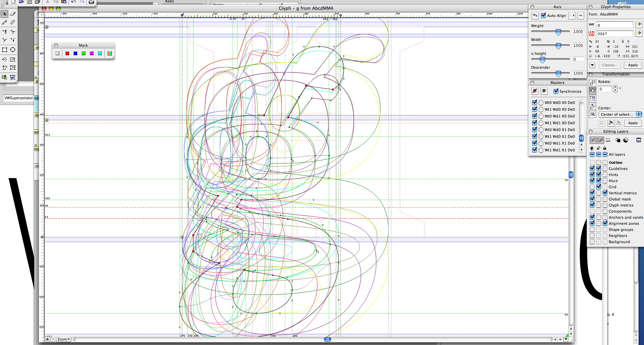644x345 pixels.
Task: Open the Axis panel ellipsis options
Action: (x=581, y=15)
